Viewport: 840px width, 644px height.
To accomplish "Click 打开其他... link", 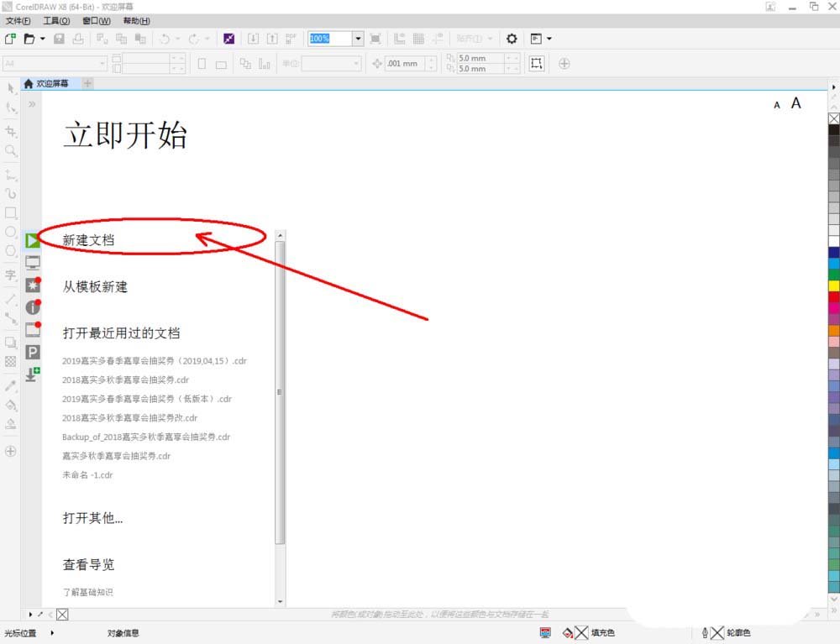I will point(92,518).
